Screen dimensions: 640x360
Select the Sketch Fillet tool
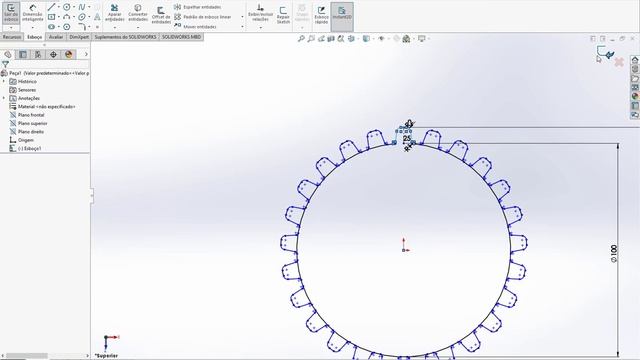coord(82,27)
